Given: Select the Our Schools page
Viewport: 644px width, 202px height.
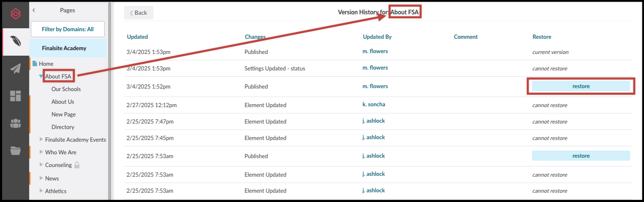Looking at the screenshot, I should coord(66,89).
